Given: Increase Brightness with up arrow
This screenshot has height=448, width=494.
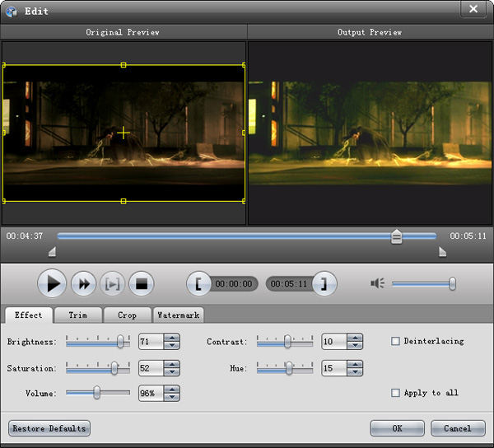Looking at the screenshot, I should (x=172, y=338).
